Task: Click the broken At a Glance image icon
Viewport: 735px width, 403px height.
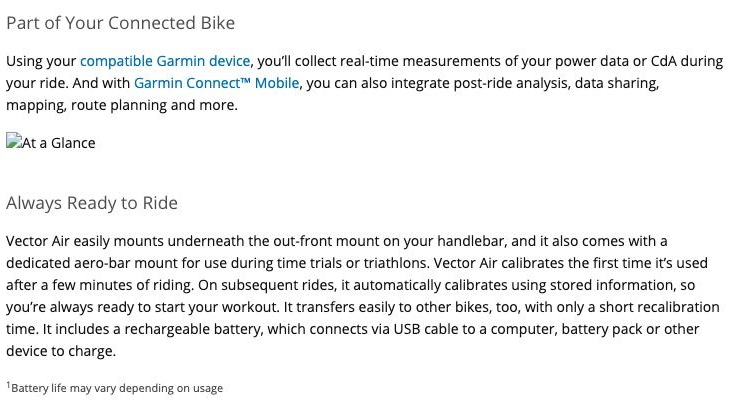Action: 14,141
